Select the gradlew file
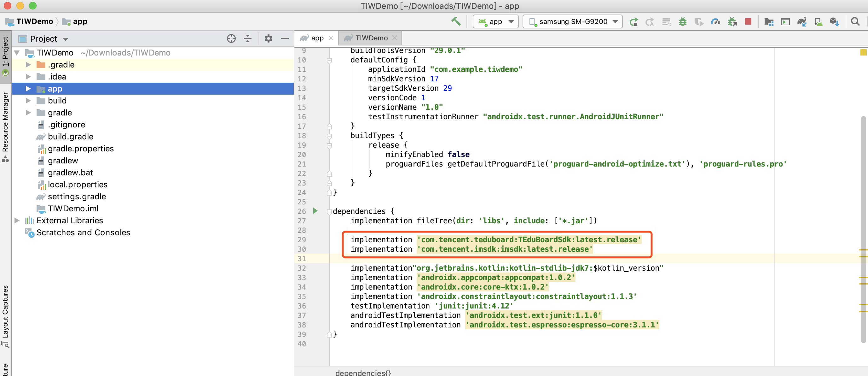The width and height of the screenshot is (868, 376). point(63,161)
